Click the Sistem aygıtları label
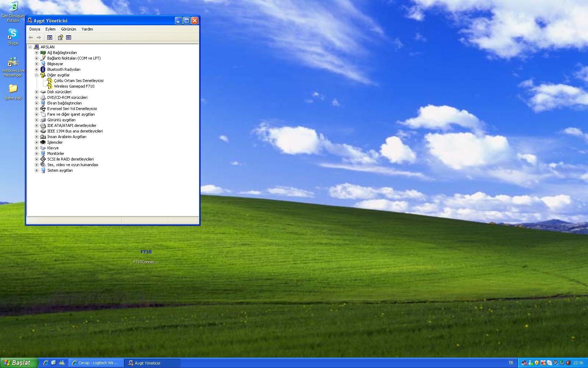 tap(60, 170)
